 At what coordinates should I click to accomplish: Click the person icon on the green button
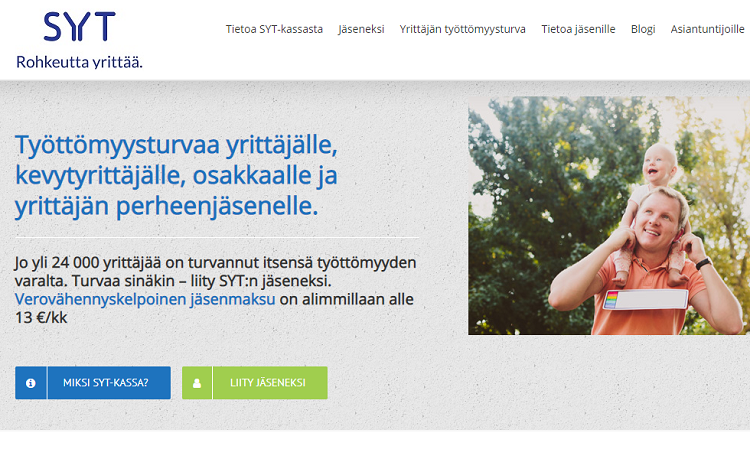(197, 383)
